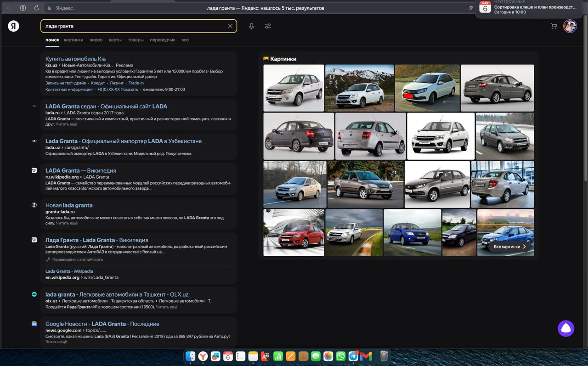588x366 pixels.
Task: Open the shopping cart icon
Action: 554,26
